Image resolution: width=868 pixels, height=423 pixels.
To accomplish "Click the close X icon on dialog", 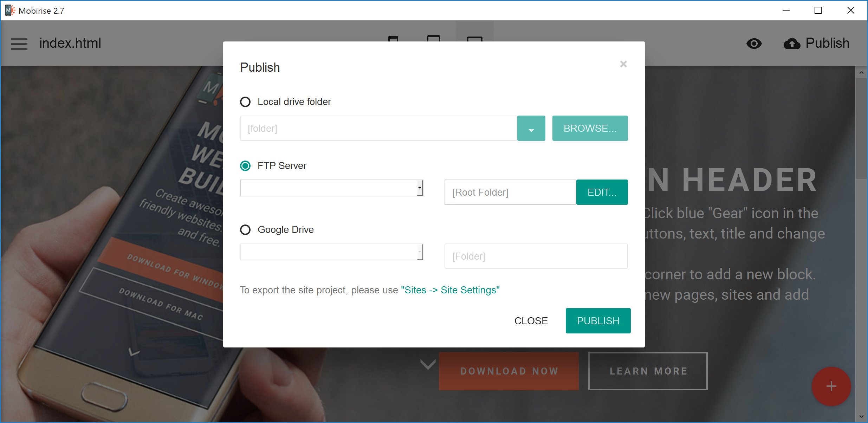I will tap(623, 64).
